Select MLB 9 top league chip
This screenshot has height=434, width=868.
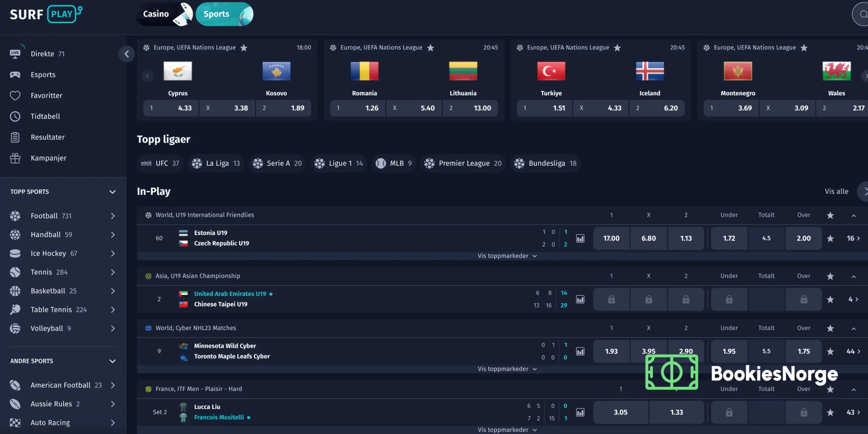pos(394,163)
